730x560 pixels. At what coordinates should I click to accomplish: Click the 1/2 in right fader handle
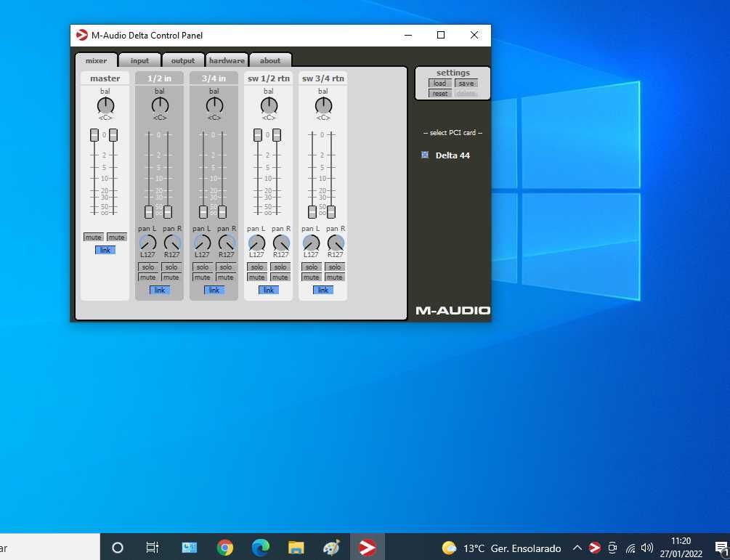pos(168,212)
